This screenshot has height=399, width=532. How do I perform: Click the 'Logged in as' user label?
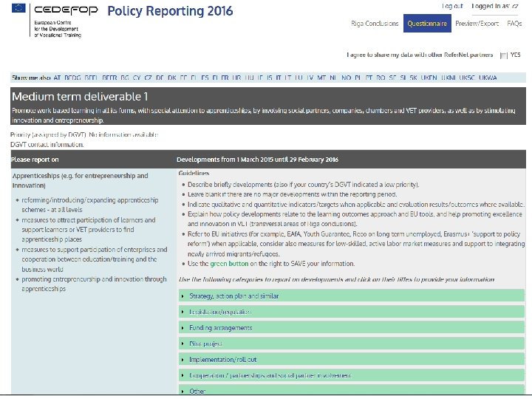pyautogui.click(x=495, y=6)
